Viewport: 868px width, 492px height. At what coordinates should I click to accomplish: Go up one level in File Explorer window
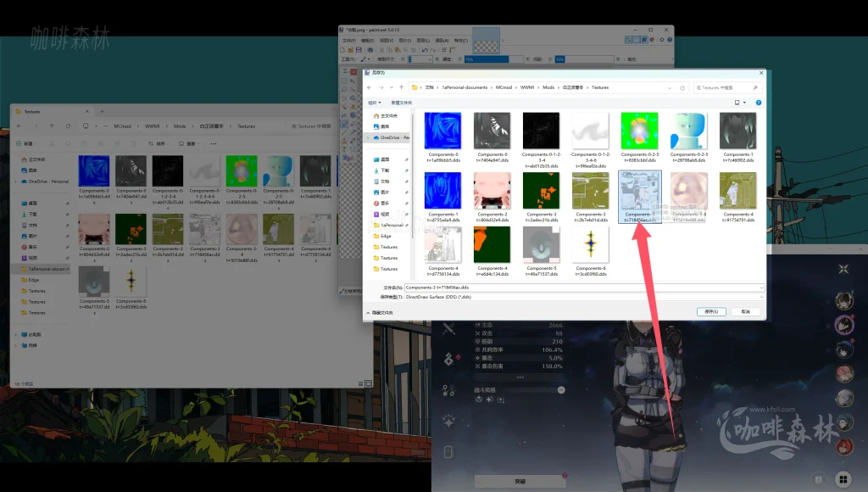[x=52, y=126]
